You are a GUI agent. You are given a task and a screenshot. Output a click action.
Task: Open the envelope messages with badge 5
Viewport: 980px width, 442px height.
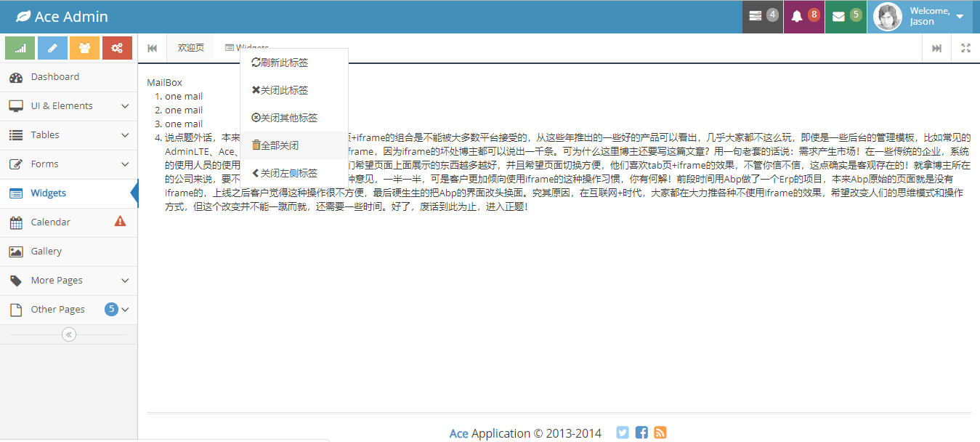846,16
